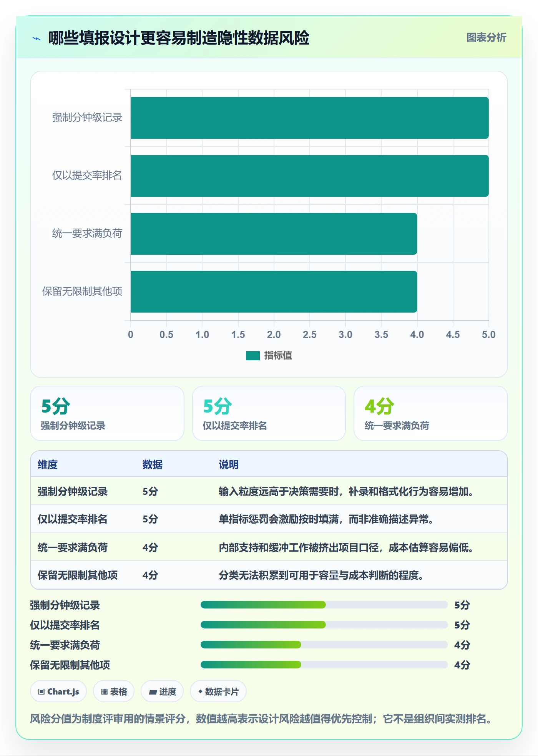Select the 表格 chip
The width and height of the screenshot is (538, 756).
point(114,691)
